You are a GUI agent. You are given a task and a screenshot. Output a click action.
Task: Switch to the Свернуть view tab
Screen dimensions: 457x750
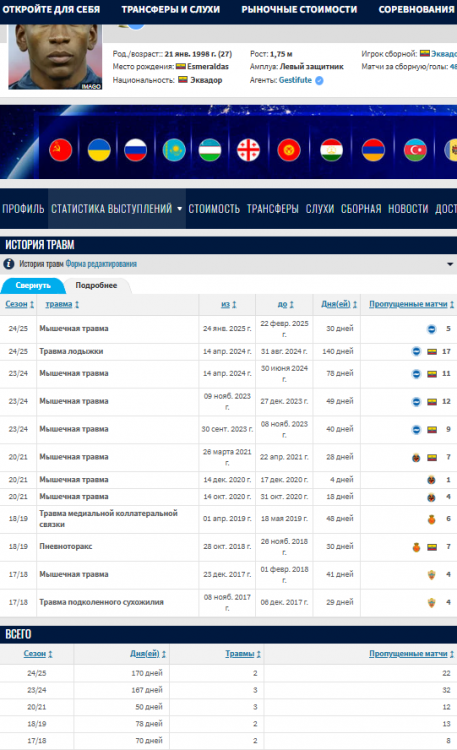33,286
